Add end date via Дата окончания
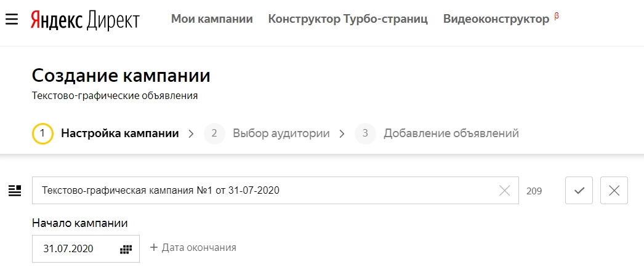 click(x=193, y=248)
